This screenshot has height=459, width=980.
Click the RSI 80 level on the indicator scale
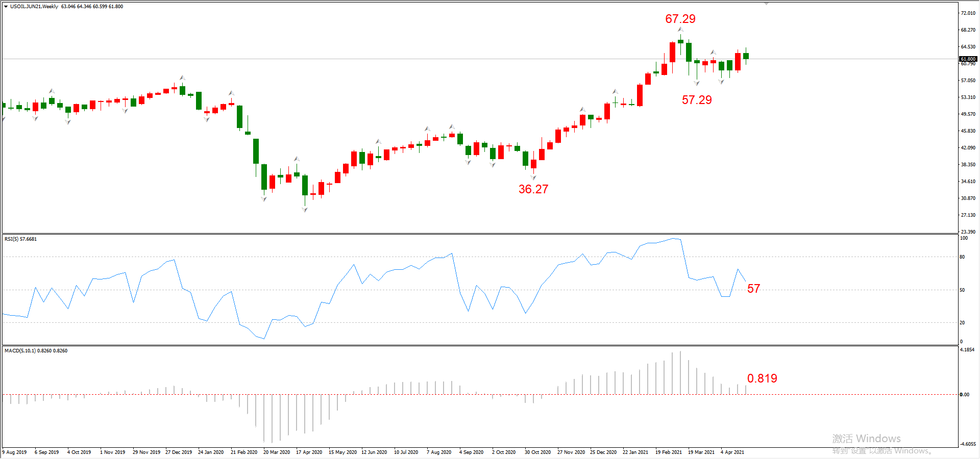[x=962, y=257]
